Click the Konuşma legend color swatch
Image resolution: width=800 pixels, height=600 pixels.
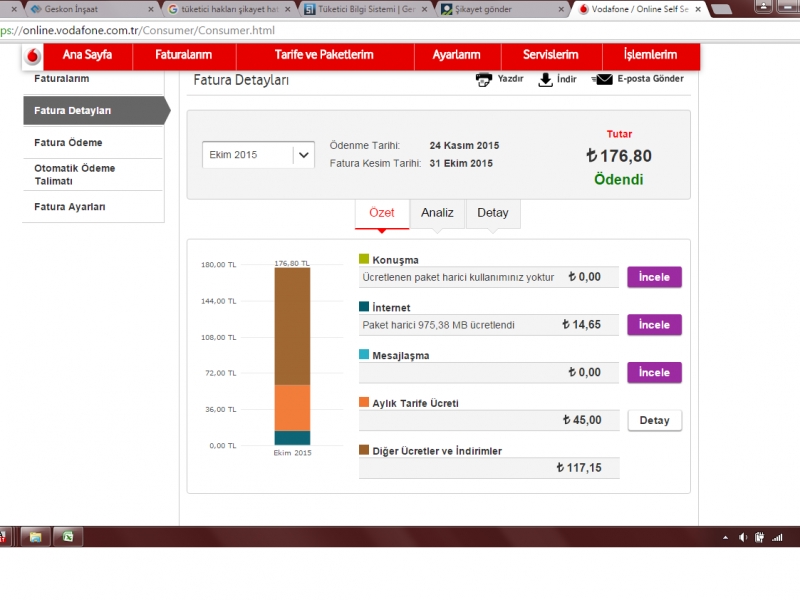(364, 259)
